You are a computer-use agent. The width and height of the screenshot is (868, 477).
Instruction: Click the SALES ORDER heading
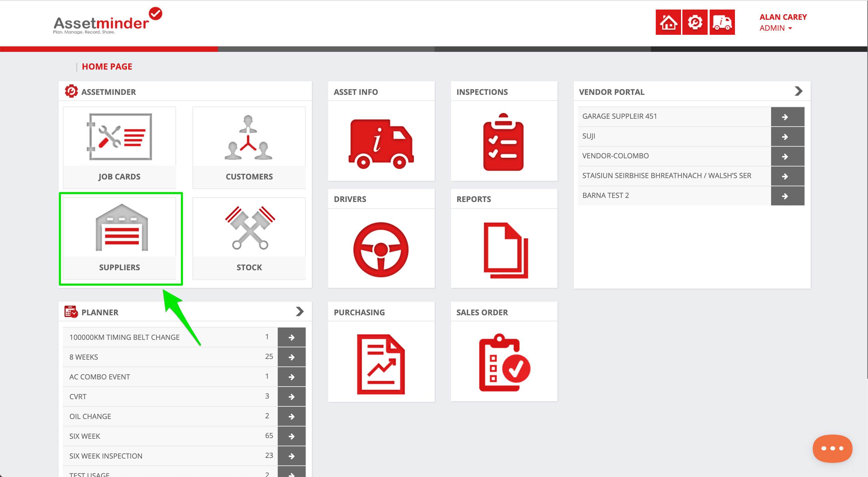point(482,312)
